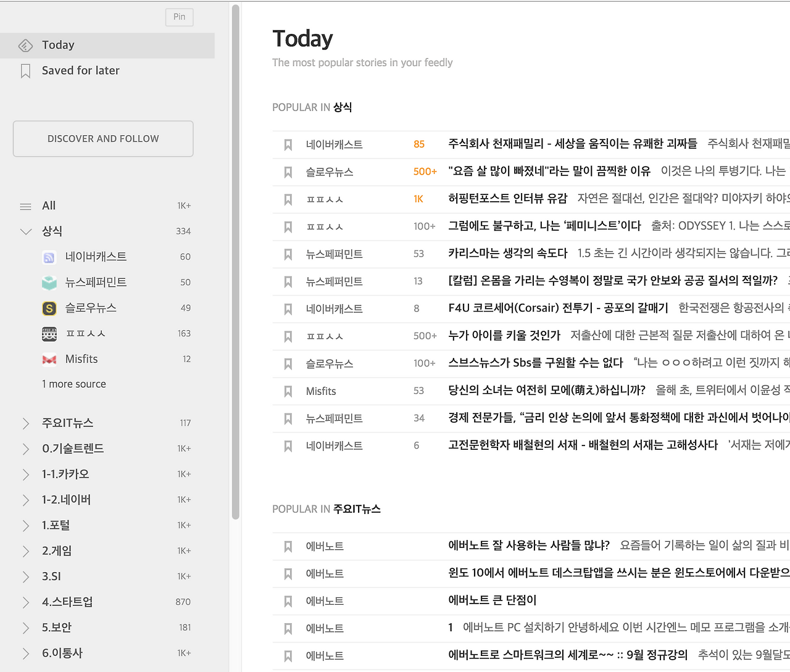Image resolution: width=790 pixels, height=672 pixels.
Task: Open the 5.보안 category label
Action: (57, 628)
